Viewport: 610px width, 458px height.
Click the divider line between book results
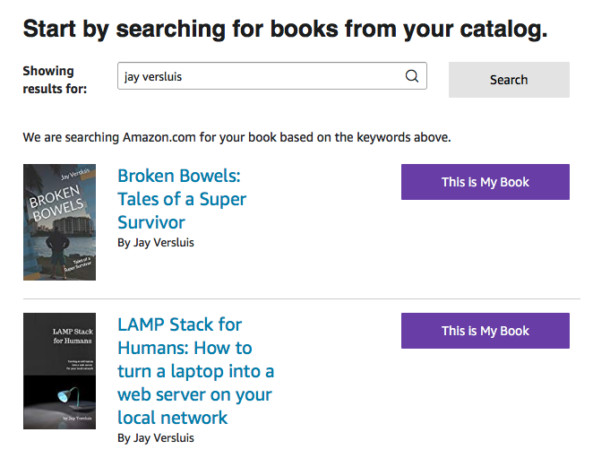click(301, 299)
